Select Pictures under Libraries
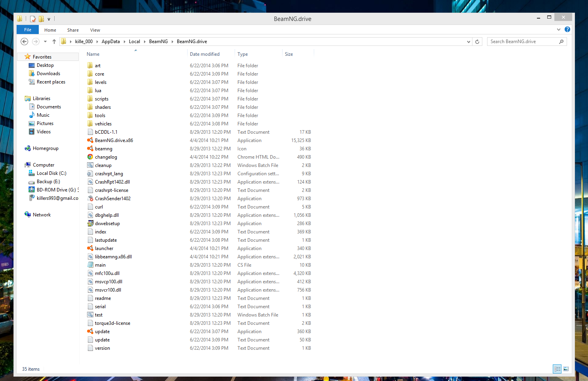Screen dimensions: 588x381 click(x=45, y=123)
